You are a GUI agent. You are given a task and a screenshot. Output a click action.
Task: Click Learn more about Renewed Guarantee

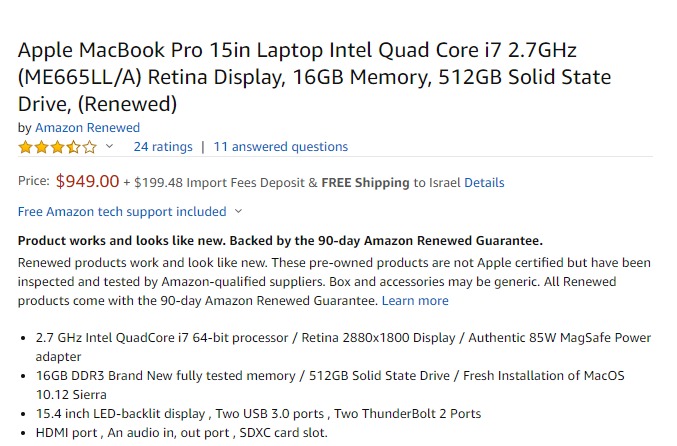point(415,301)
